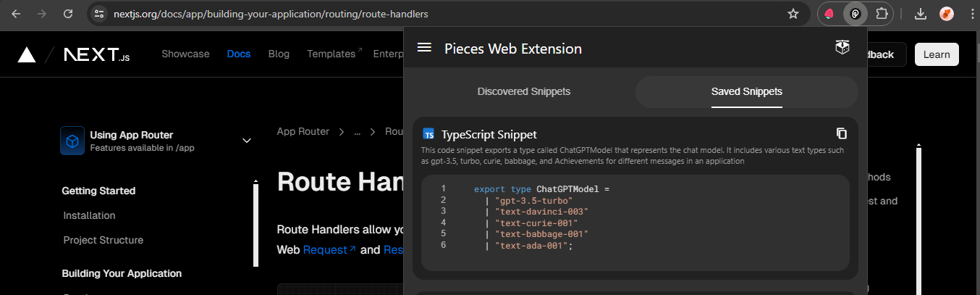Click the Using App Router cube icon
The width and height of the screenshot is (980, 295).
pyautogui.click(x=72, y=141)
